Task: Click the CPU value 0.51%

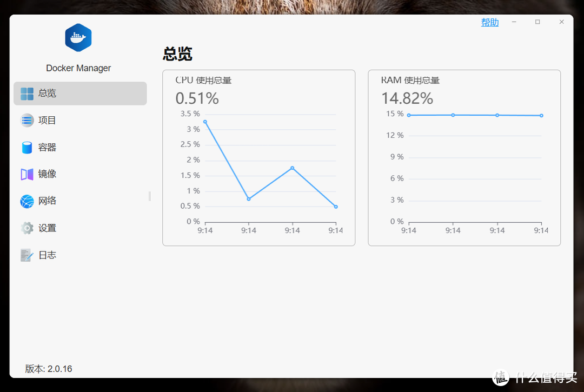Action: pyautogui.click(x=197, y=98)
